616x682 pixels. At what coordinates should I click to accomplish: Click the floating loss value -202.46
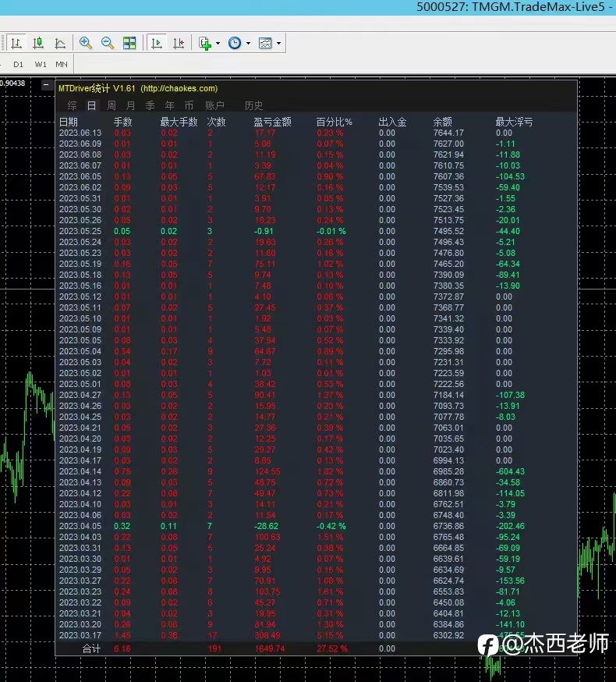click(510, 526)
